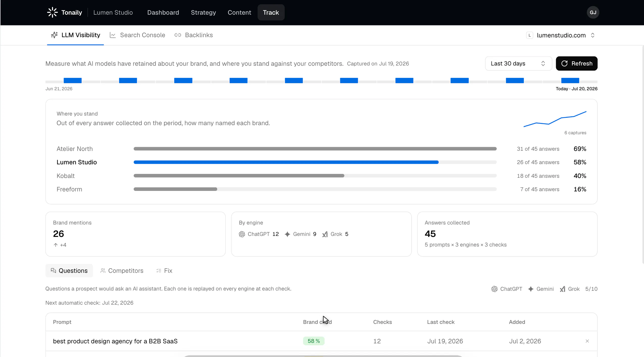Screen dimensions: 644x357
Task: Select the last capture marker near Today
Action: point(570,80)
